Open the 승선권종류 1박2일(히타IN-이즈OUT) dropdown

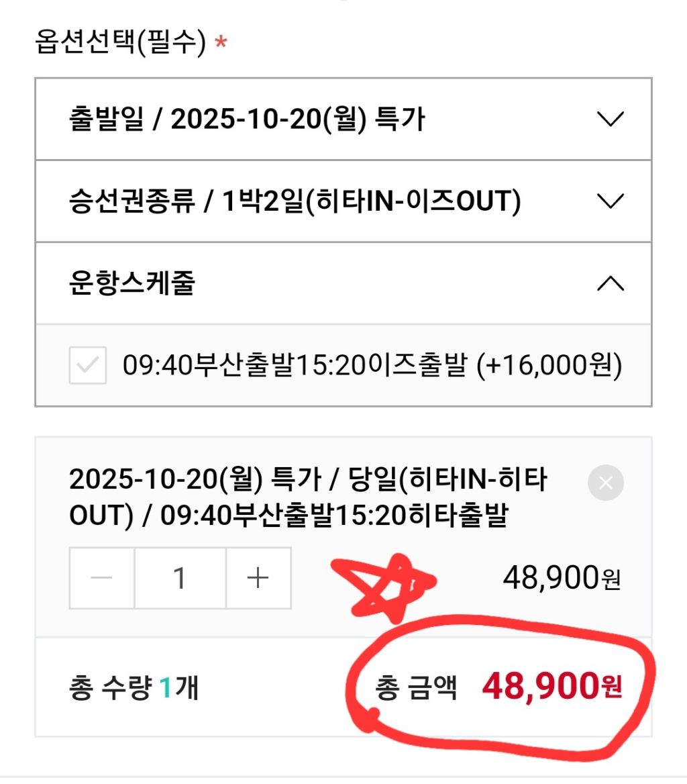[x=295, y=201]
